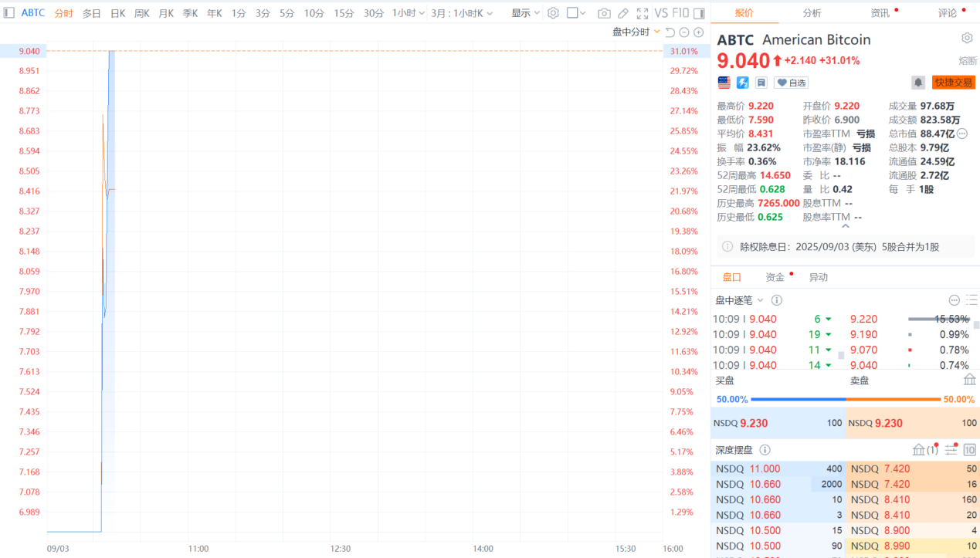Screen dimensions: 980x558
Task: Collapse the quote details with up chevron
Action: pos(845,227)
